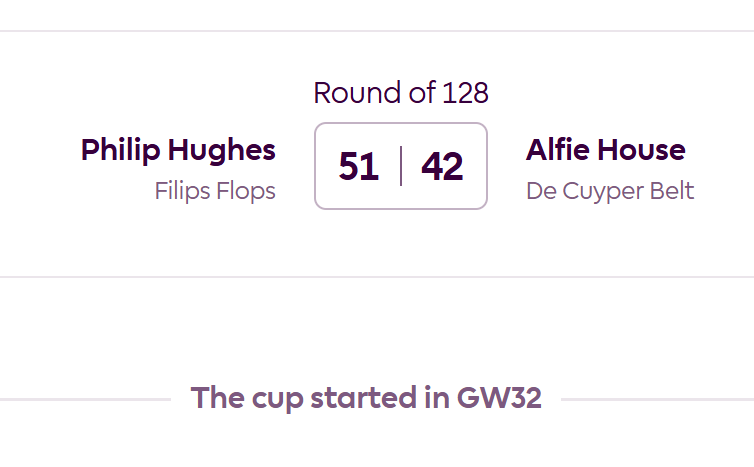
Task: Click the separator line below the match row
Action: coord(377,277)
